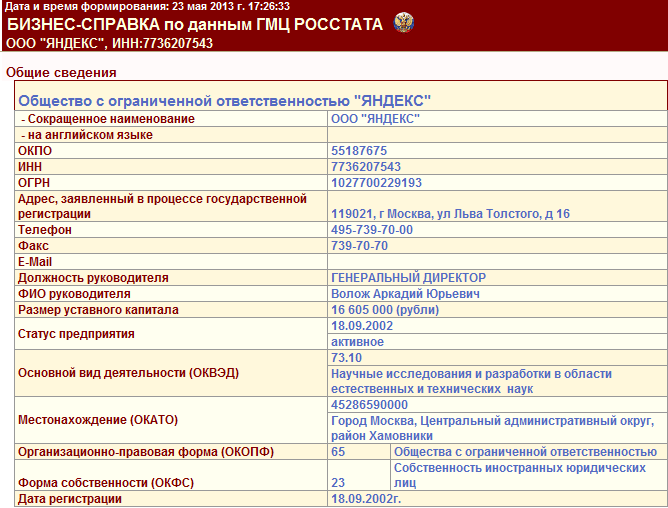Select location 'Город Москва, Центральный административный округ'
This screenshot has height=508, width=668.
click(492, 421)
